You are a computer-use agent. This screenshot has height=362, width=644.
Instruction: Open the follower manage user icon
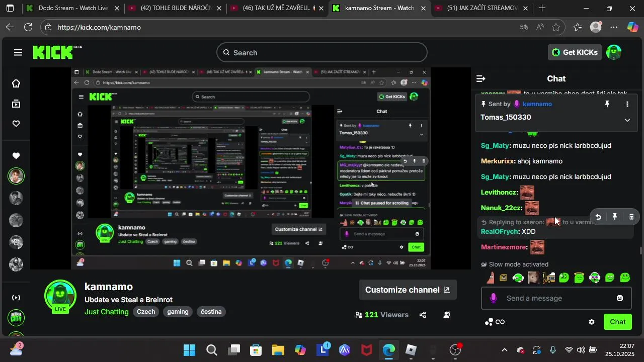coord(447,315)
